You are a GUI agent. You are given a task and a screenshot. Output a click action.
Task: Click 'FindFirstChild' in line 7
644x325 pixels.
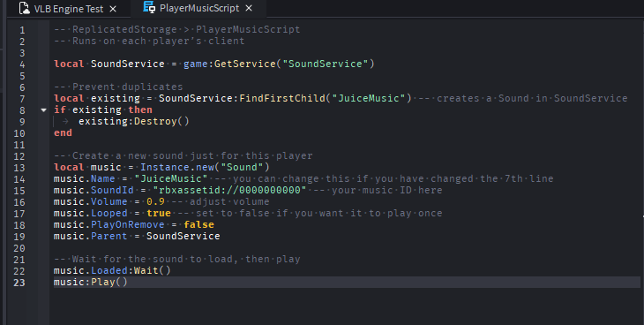click(282, 98)
